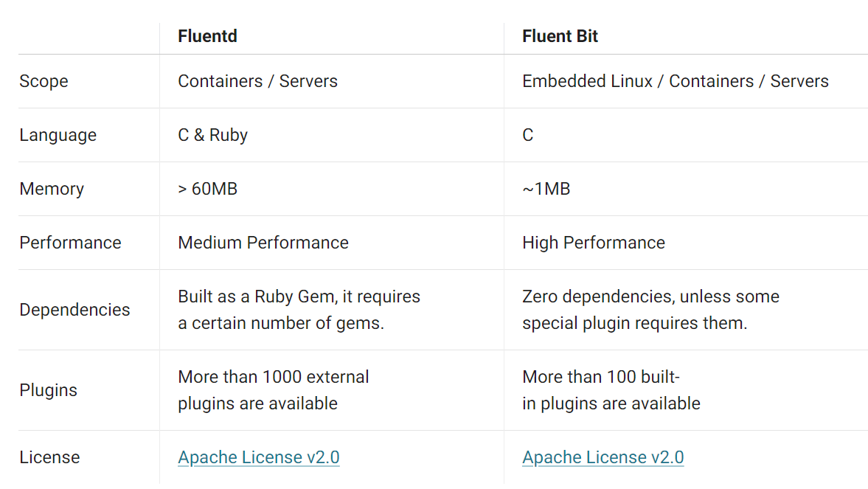
Task: Select the "High Performance" cell
Action: click(593, 243)
